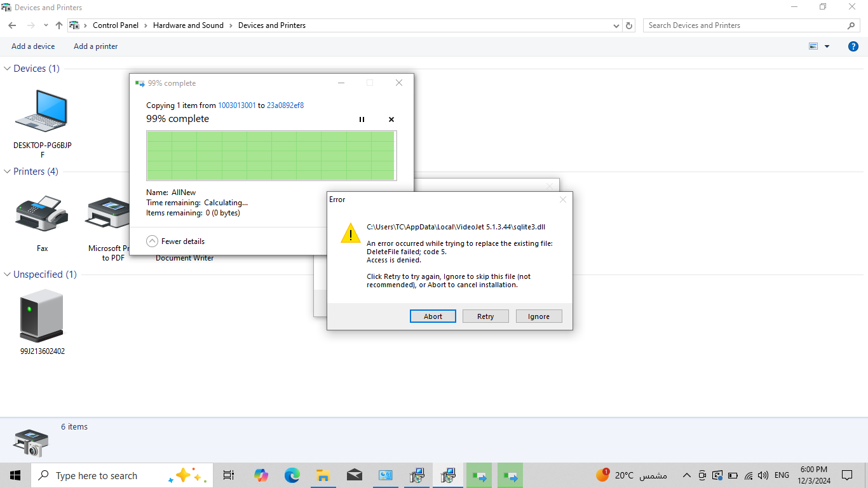Collapse the Devices (1) group
868x488 pixels.
coord(8,69)
